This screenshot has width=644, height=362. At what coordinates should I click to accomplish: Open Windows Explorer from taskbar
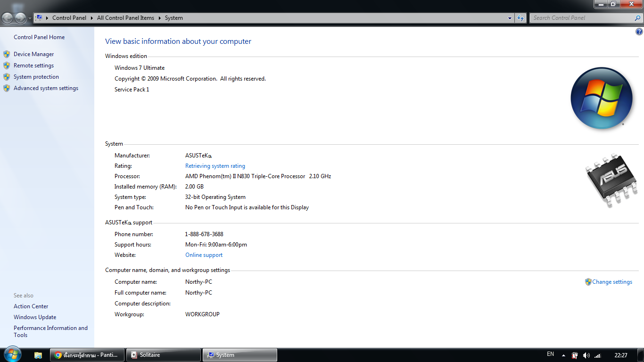pos(38,355)
